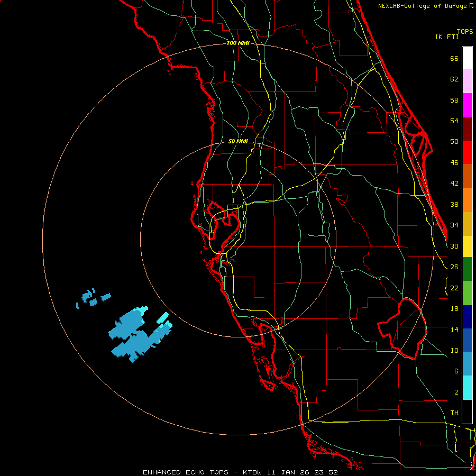
Task: Click the 'TH' threshold legend label
Action: tap(454, 413)
